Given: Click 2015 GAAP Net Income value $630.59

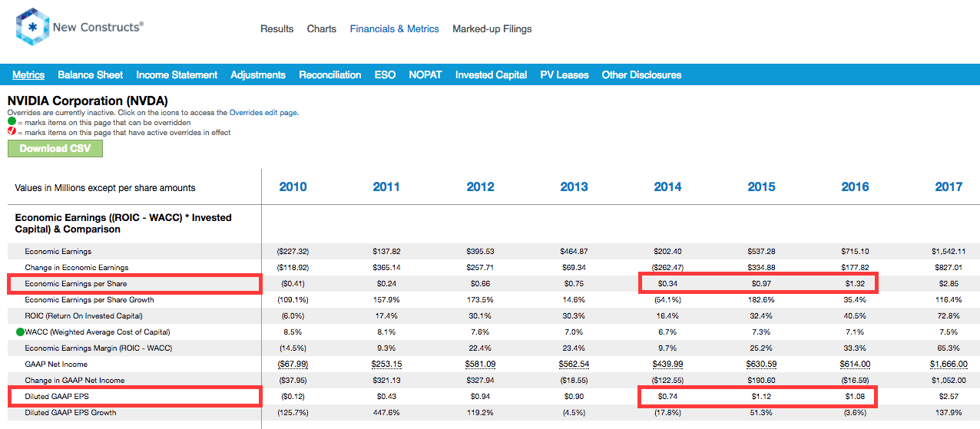Looking at the screenshot, I should click(x=761, y=365).
